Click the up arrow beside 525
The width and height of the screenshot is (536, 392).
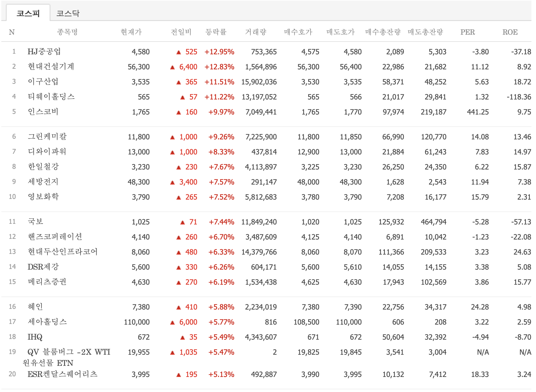point(179,52)
